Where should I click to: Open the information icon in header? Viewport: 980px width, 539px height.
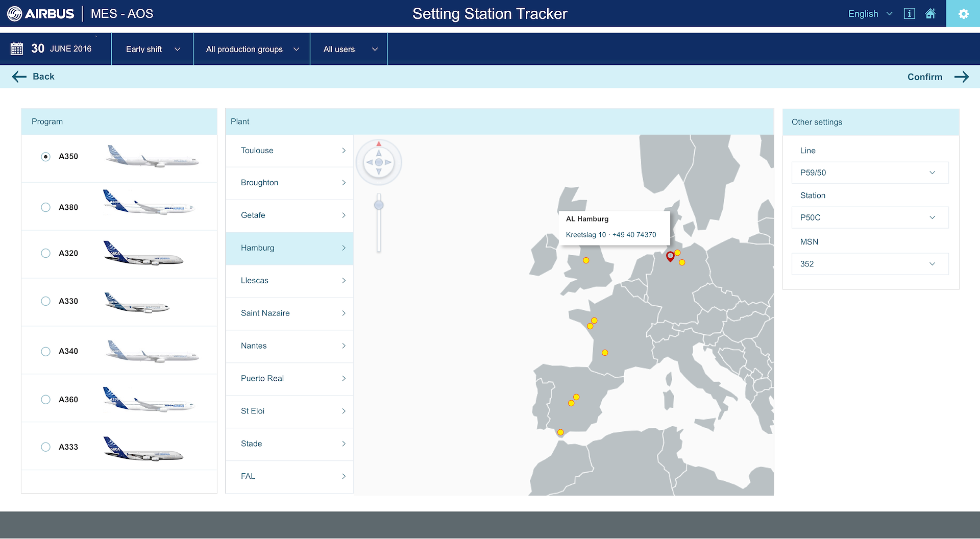tap(909, 14)
